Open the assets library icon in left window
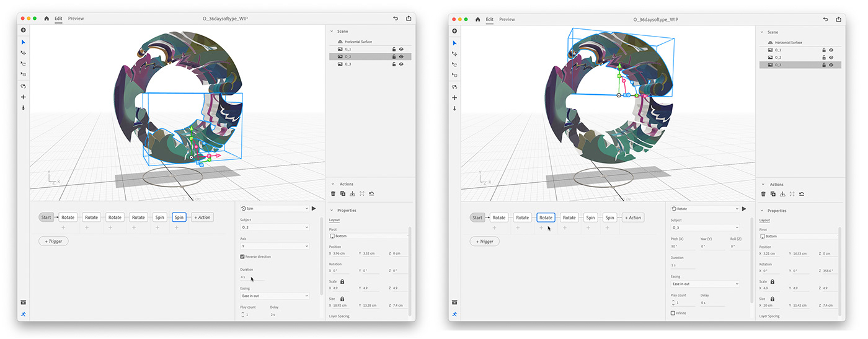The height and width of the screenshot is (339, 868). coord(24,302)
